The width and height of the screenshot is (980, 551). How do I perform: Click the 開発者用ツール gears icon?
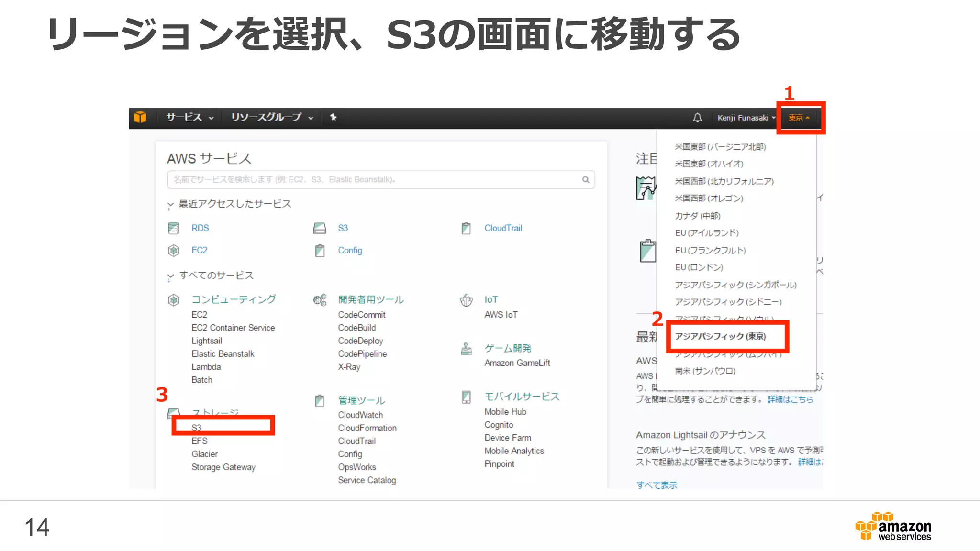click(320, 300)
